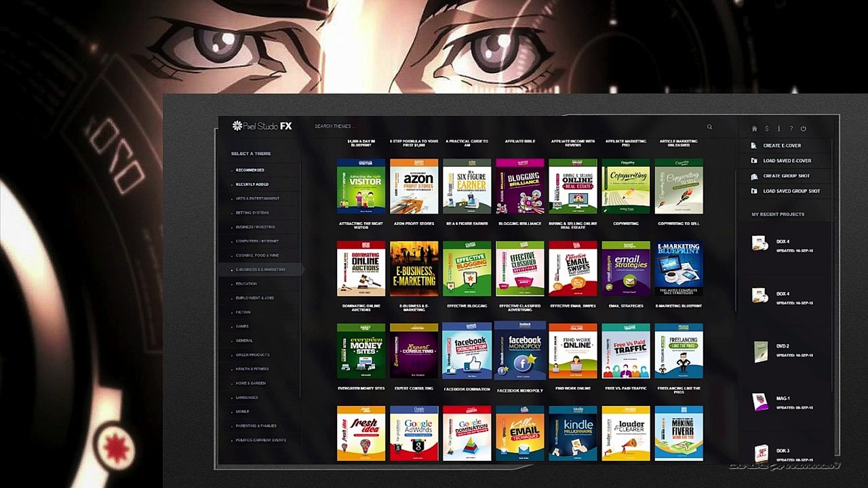The height and width of the screenshot is (488, 868).
Task: Choose the Be a Six Figure Earner cover
Action: click(x=467, y=186)
